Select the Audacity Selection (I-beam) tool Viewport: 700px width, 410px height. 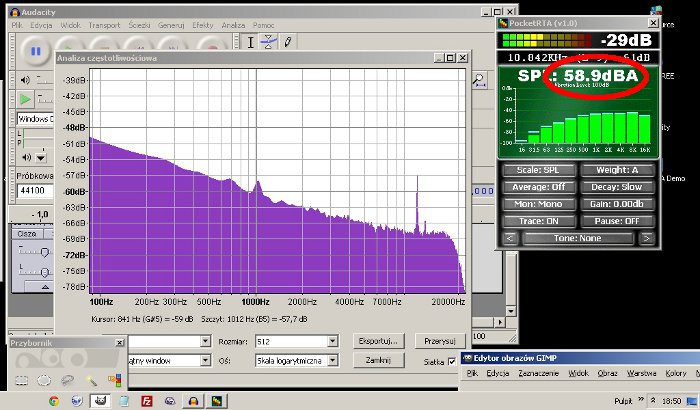click(250, 42)
